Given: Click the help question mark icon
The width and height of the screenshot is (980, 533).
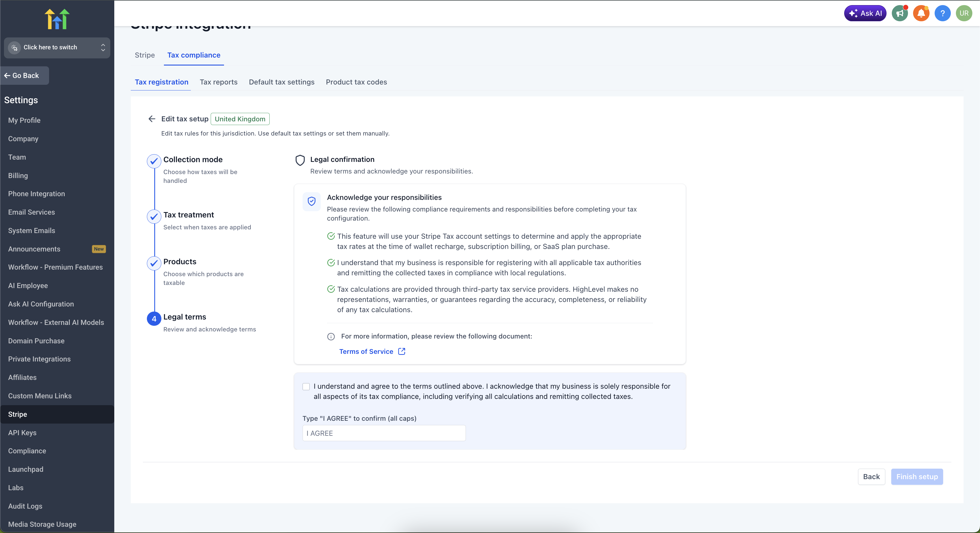Looking at the screenshot, I should pyautogui.click(x=942, y=14).
